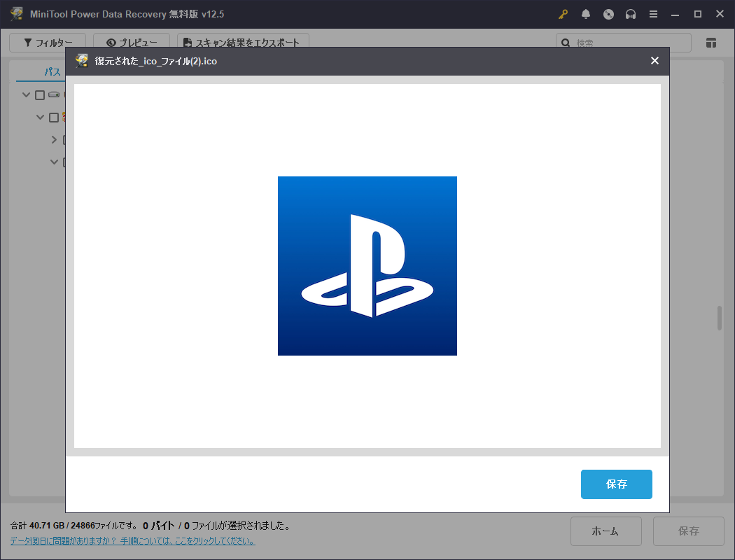Click the 検索 search field

624,43
